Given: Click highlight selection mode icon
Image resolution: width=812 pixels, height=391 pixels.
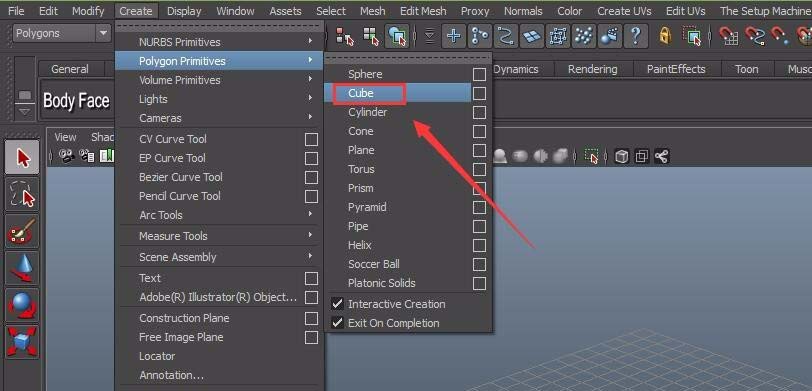Looking at the screenshot, I should (692, 36).
